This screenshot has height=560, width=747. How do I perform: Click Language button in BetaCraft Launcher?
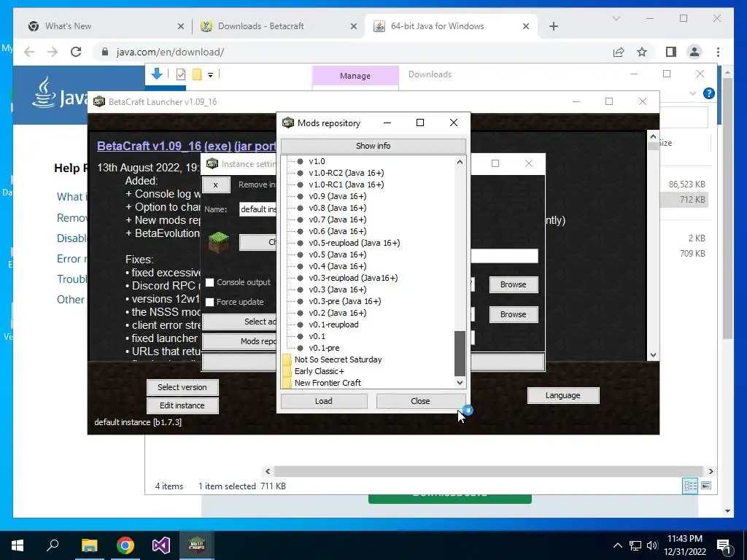[x=562, y=395]
